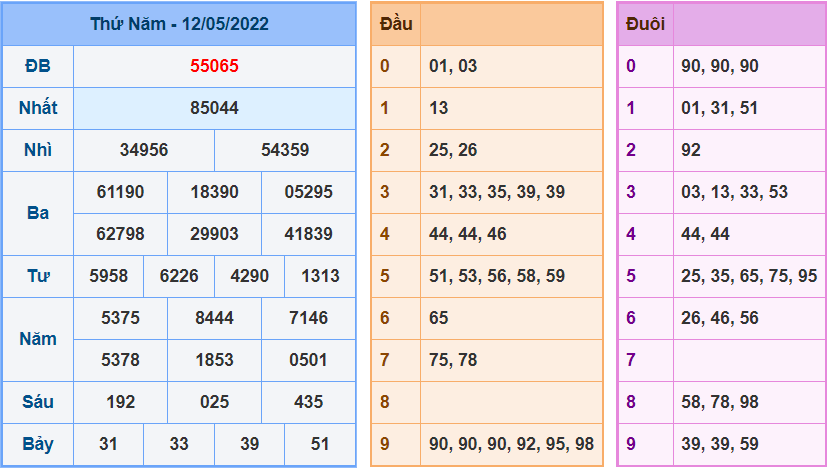Viewport: 827px width, 468px height.
Task: Click the Đuôi row label 7
Action: pyautogui.click(x=631, y=360)
